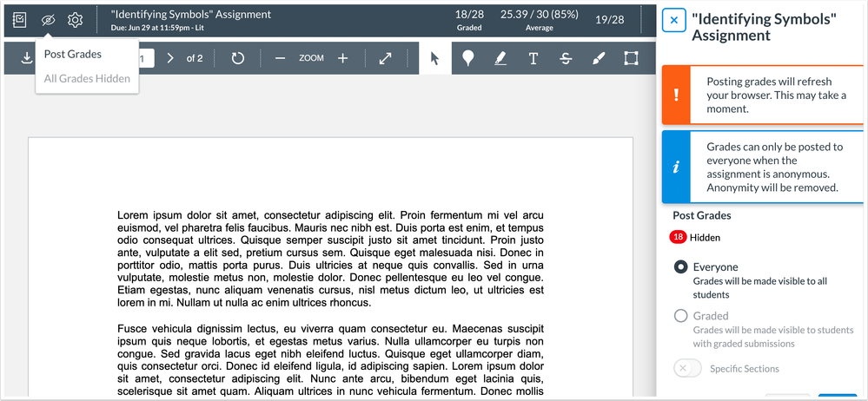The height and width of the screenshot is (401, 868).
Task: Toggle the Specific Sections switch
Action: pyautogui.click(x=687, y=368)
